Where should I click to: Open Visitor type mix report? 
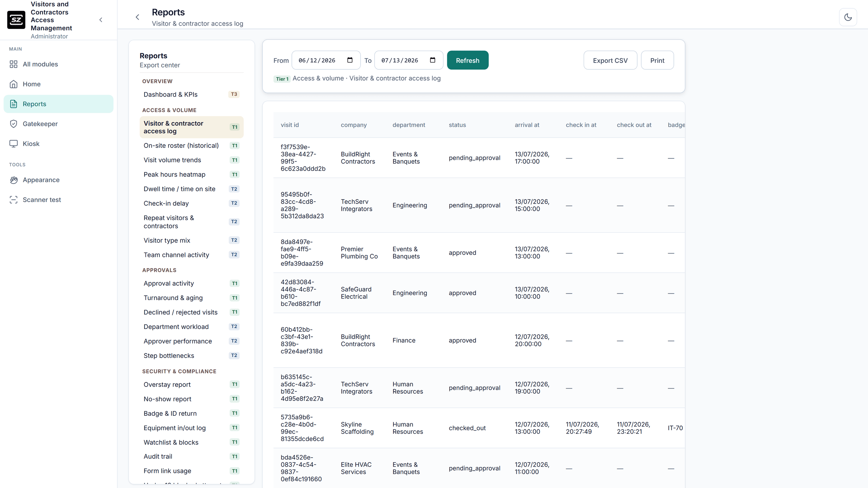tap(192, 240)
